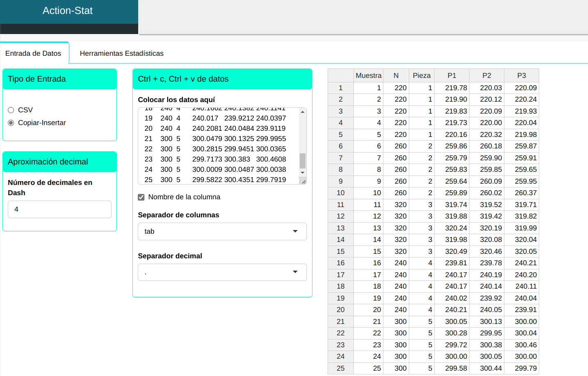Click the text area resize handle
Viewport: 588px width, 376px height.
[x=303, y=181]
